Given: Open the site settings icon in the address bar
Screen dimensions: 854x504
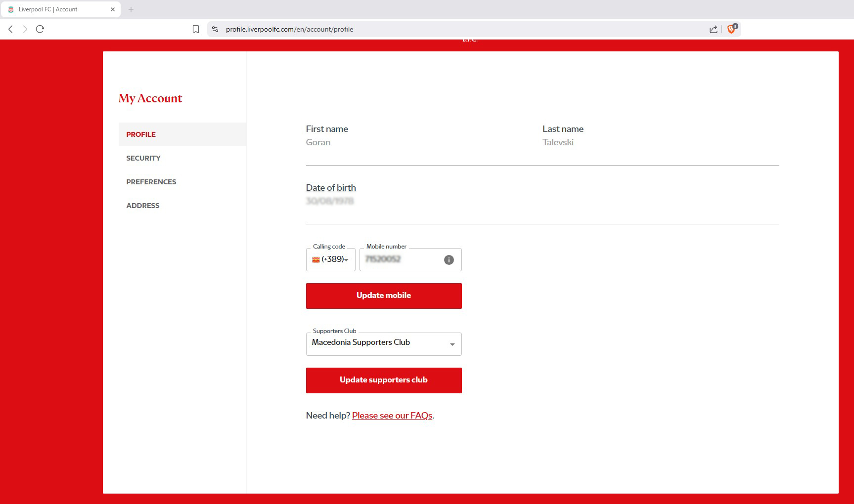Looking at the screenshot, I should [215, 29].
